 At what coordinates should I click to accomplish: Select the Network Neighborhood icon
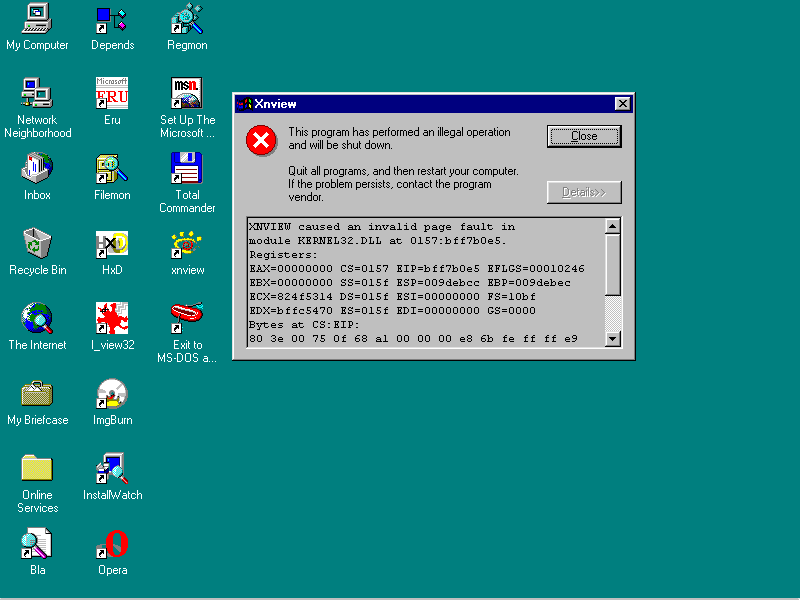pyautogui.click(x=37, y=93)
